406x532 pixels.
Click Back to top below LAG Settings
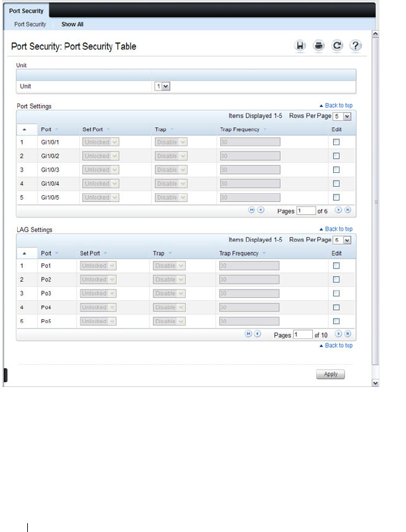tap(336, 345)
